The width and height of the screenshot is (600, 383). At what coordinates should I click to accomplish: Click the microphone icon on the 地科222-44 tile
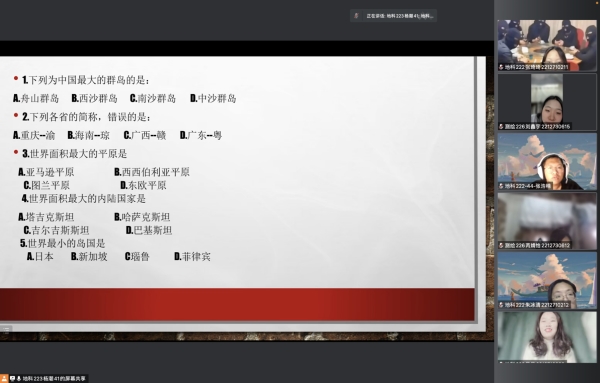tap(501, 186)
